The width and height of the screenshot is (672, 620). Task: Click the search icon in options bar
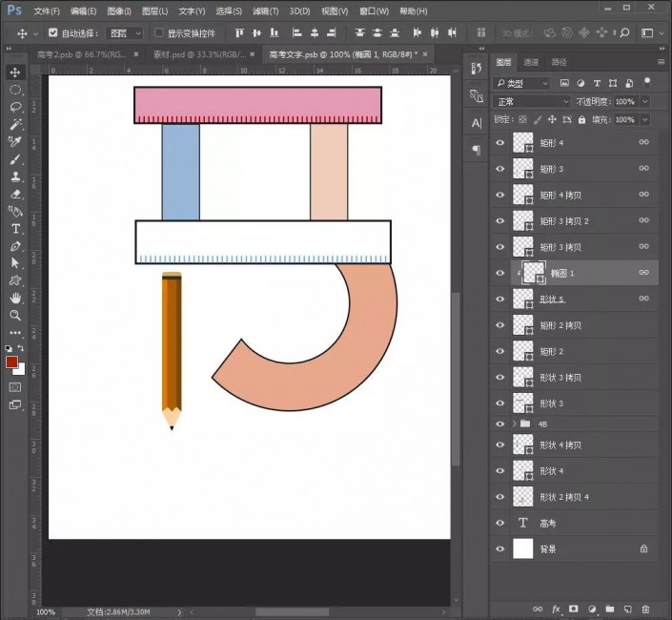[624, 32]
